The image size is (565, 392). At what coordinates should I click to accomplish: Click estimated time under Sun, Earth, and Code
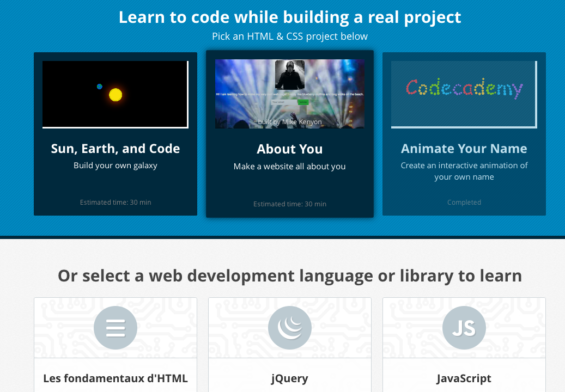(x=116, y=203)
